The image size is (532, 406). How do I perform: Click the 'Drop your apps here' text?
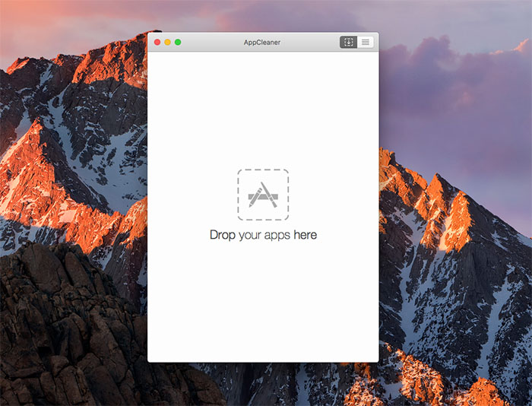(x=263, y=235)
